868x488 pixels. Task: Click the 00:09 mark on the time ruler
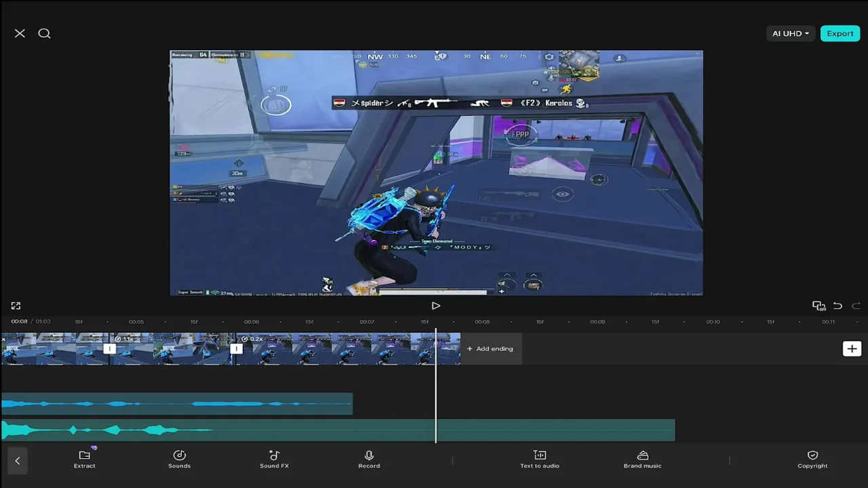597,321
